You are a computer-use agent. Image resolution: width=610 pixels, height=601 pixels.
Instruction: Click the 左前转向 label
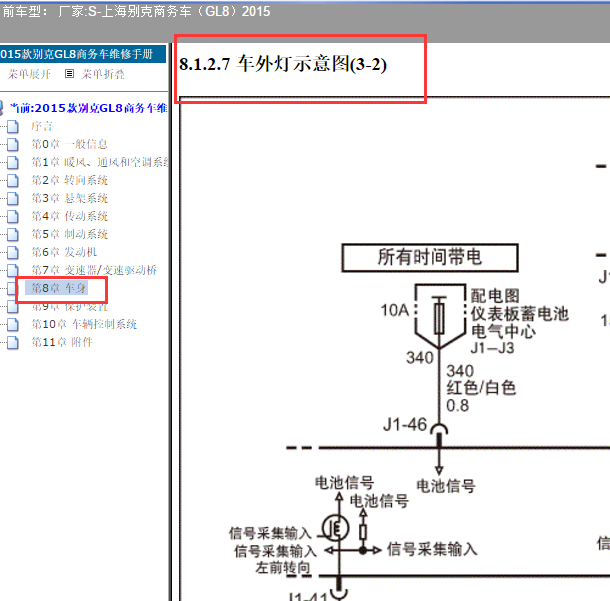[x=283, y=568]
